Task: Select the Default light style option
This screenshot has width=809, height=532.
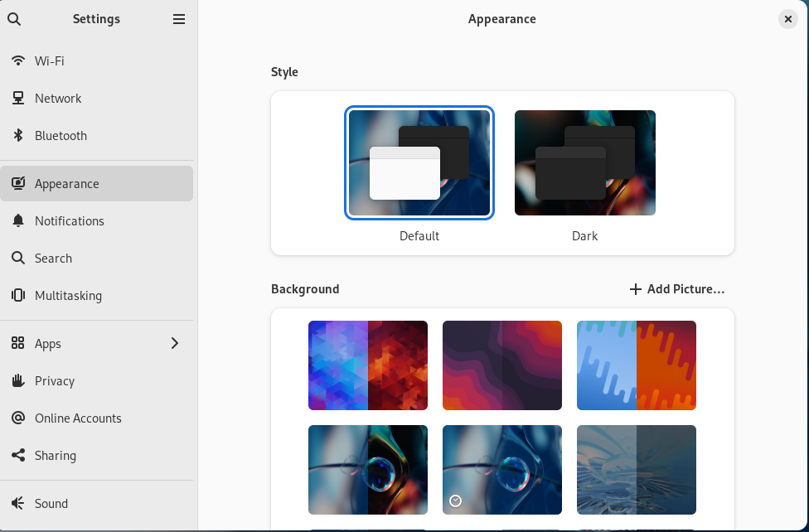Action: tap(419, 162)
